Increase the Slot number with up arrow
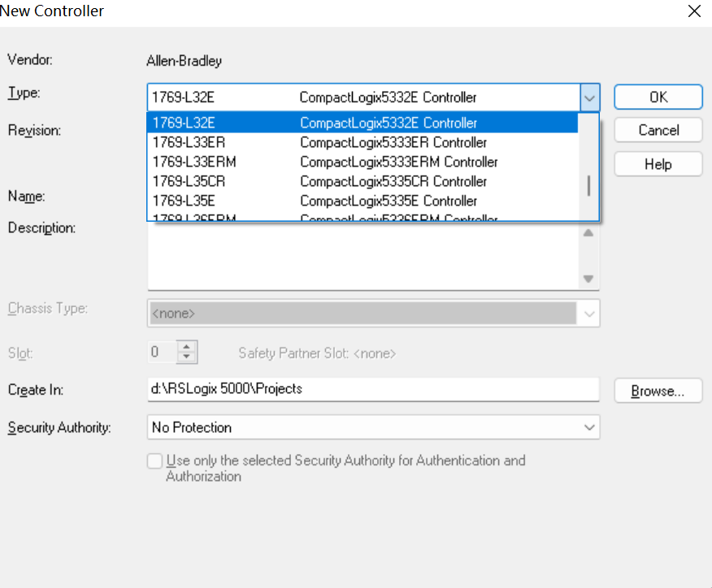712x588 pixels. coord(188,347)
